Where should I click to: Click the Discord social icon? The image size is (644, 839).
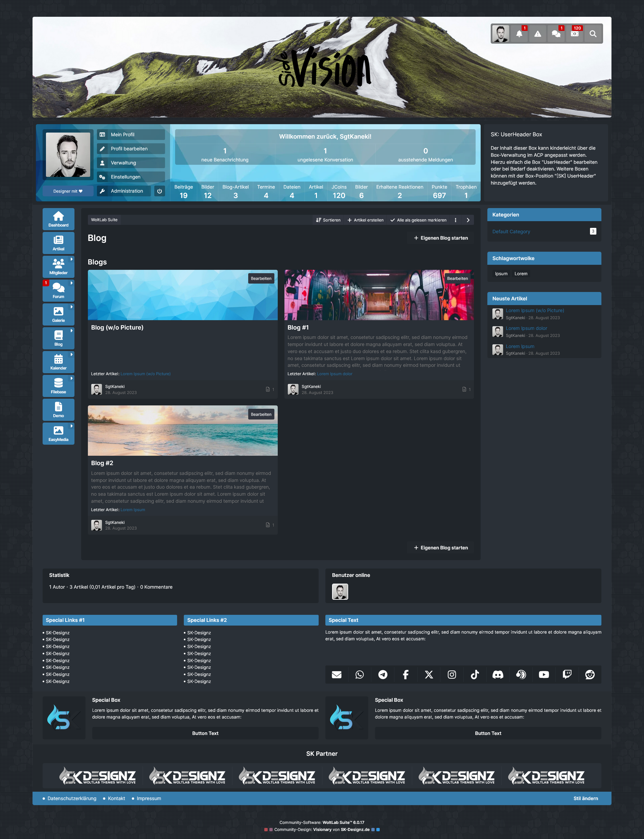pos(497,675)
